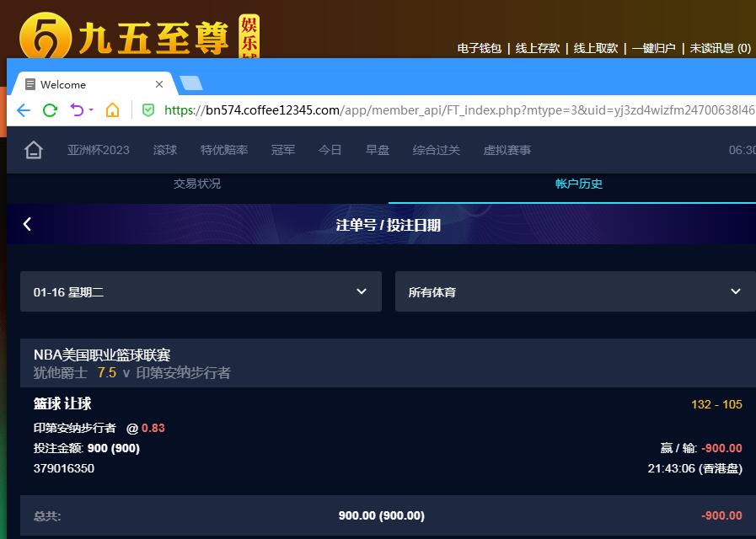Image resolution: width=756 pixels, height=539 pixels.
Task: Click the back chevron beside 注单号 header
Action: pyautogui.click(x=27, y=224)
